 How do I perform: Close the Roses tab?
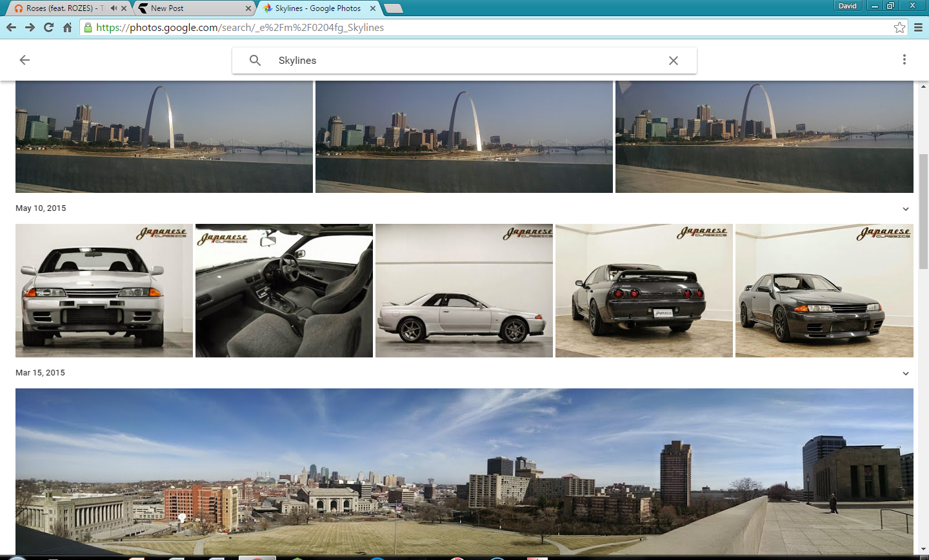coord(124,8)
